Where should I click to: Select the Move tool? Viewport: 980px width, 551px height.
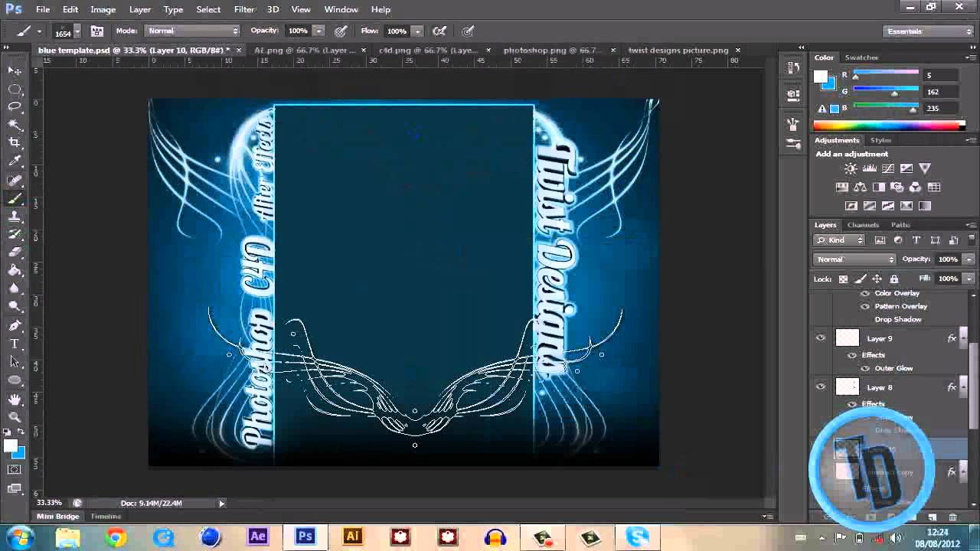[x=15, y=70]
